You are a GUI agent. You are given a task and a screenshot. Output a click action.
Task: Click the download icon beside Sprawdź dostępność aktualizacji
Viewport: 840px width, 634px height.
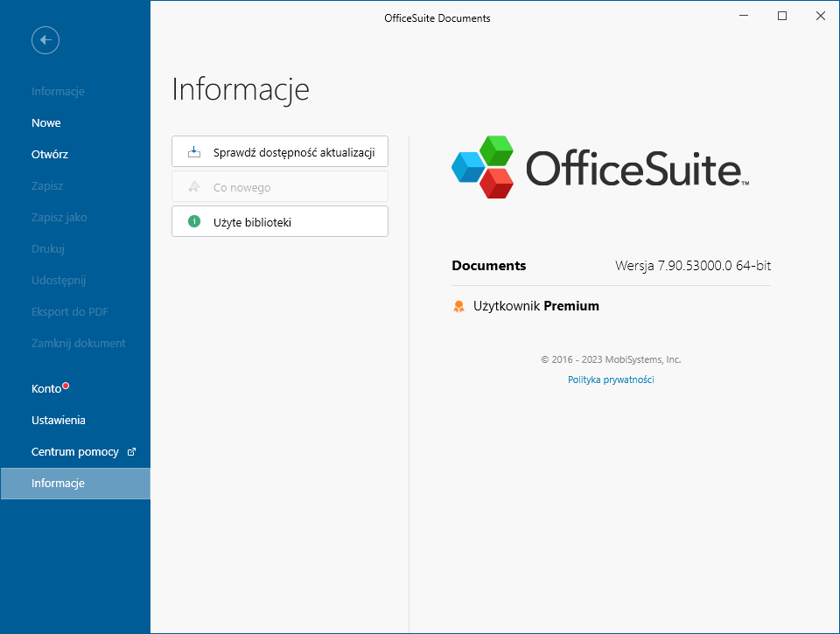[x=194, y=152]
